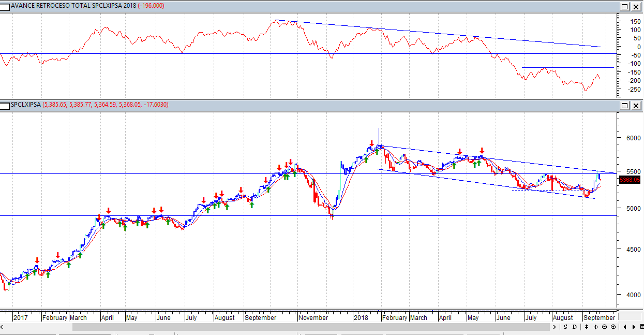Click the "2018" date axis label
This screenshot has height=335, width=644.
tap(361, 317)
